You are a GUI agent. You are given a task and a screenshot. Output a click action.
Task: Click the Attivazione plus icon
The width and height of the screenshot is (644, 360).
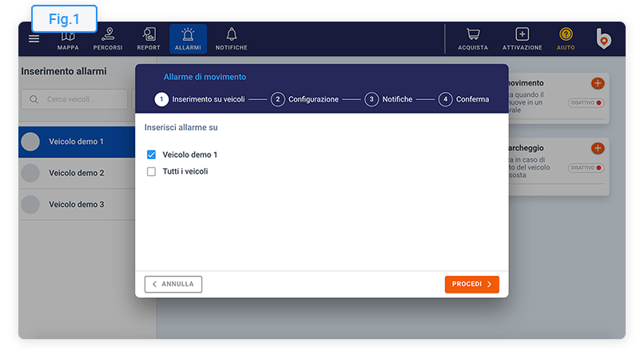[522, 39]
